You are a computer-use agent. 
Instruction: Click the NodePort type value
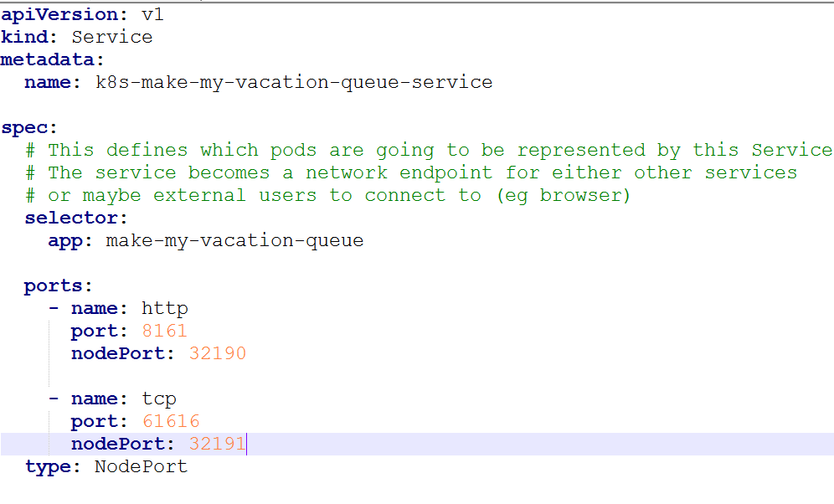point(141,466)
